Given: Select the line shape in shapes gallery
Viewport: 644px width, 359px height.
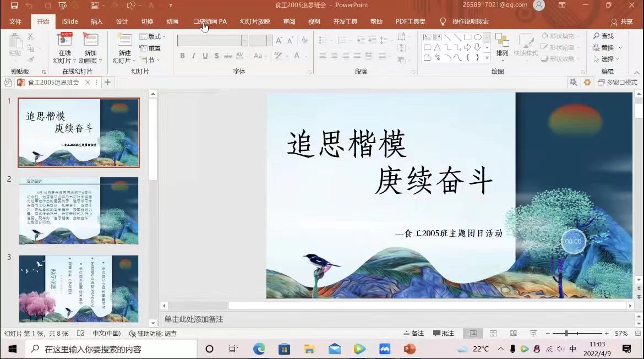Looking at the screenshot, I should (447, 37).
